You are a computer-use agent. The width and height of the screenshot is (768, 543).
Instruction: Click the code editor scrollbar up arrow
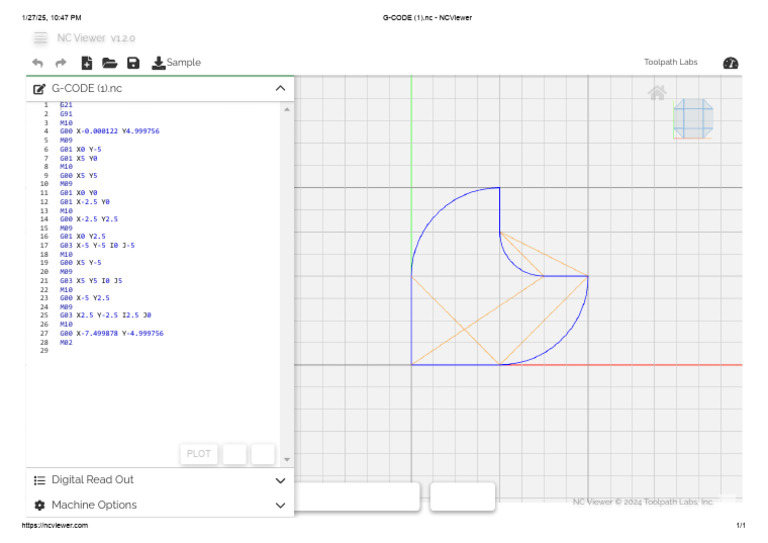tap(288, 108)
